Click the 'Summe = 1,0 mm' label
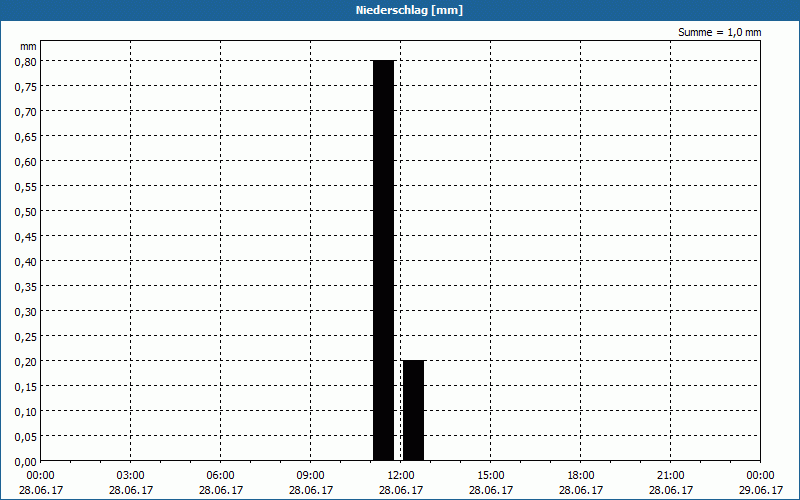This screenshot has width=800, height=500. (719, 32)
